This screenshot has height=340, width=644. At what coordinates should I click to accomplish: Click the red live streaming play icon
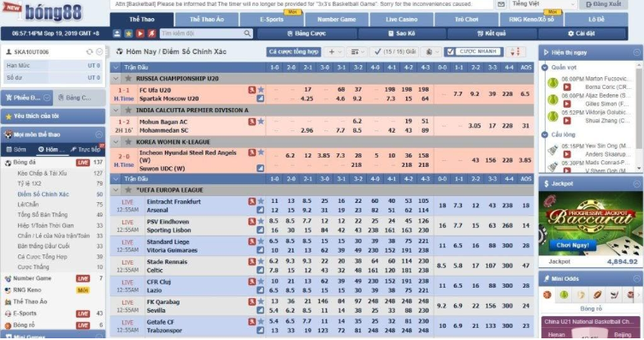(140, 33)
